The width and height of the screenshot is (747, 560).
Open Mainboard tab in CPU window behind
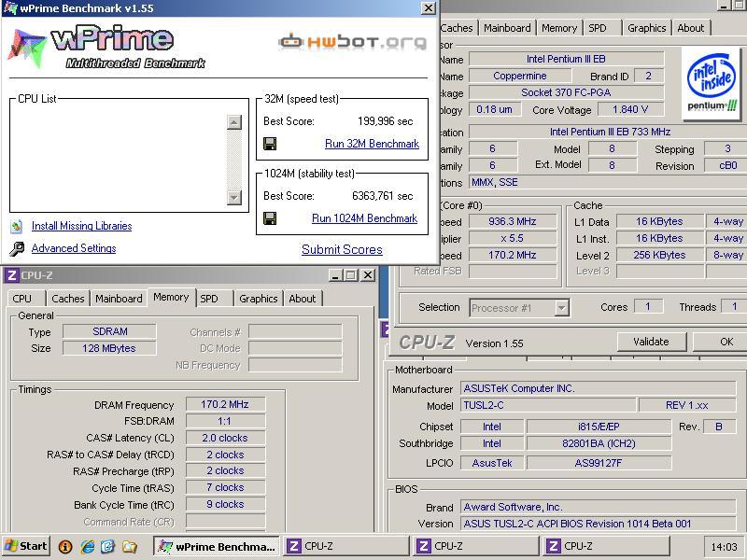click(x=507, y=28)
